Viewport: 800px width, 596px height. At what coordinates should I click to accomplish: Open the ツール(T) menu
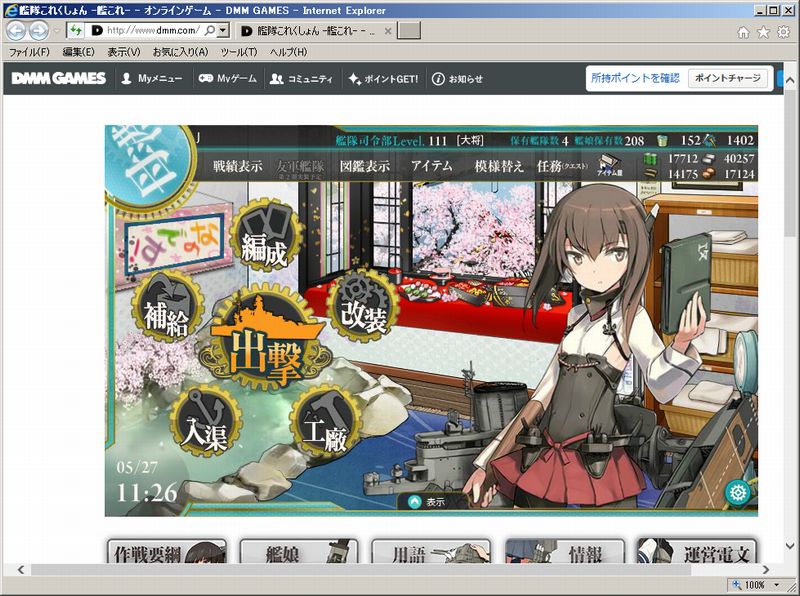[239, 52]
